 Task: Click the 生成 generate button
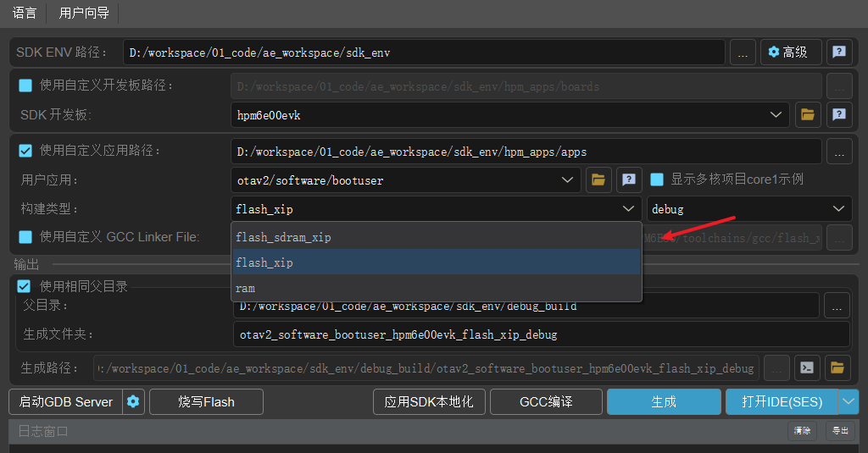pos(664,402)
